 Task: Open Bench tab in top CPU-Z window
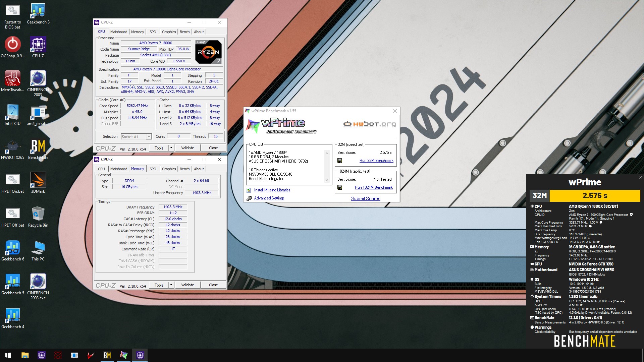184,32
